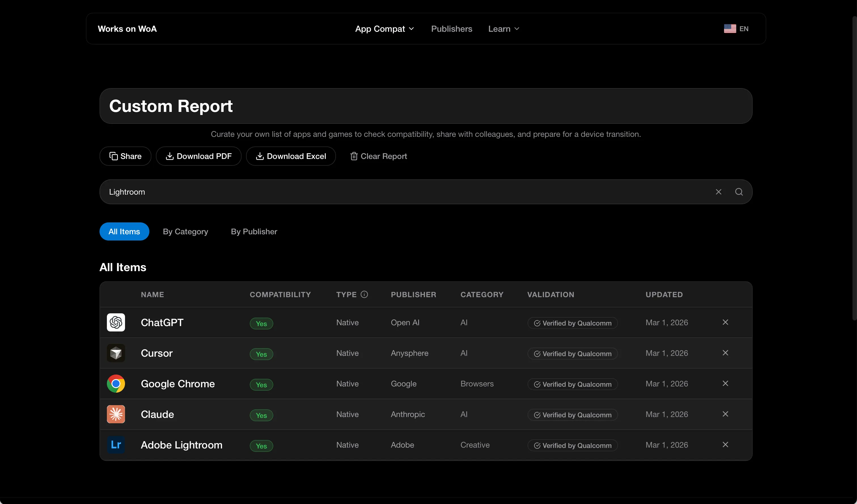Click the Compatibility column header
857x504 pixels.
(280, 295)
